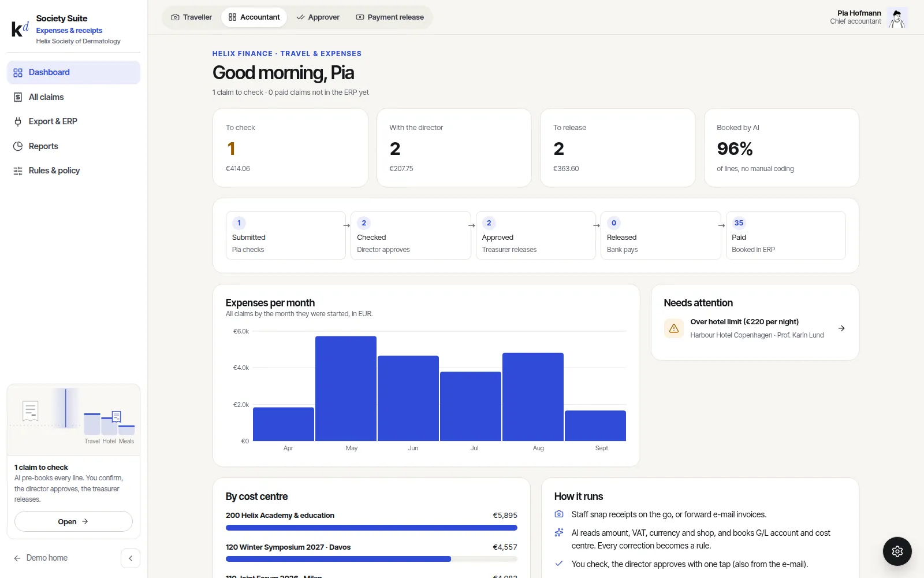Screen dimensions: 924x578
Task: Click the kd Society Suite logo
Action: pos(20,28)
